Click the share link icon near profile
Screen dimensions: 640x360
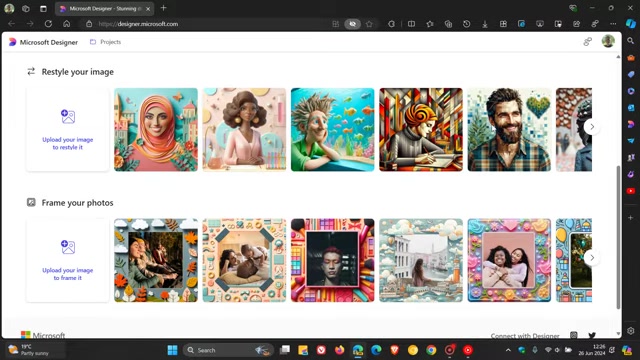pos(587,42)
